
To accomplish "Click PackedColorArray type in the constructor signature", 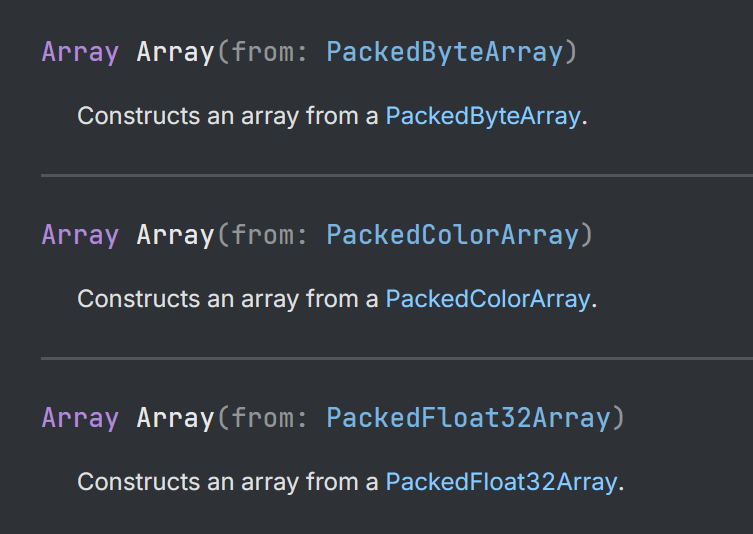I will (452, 235).
